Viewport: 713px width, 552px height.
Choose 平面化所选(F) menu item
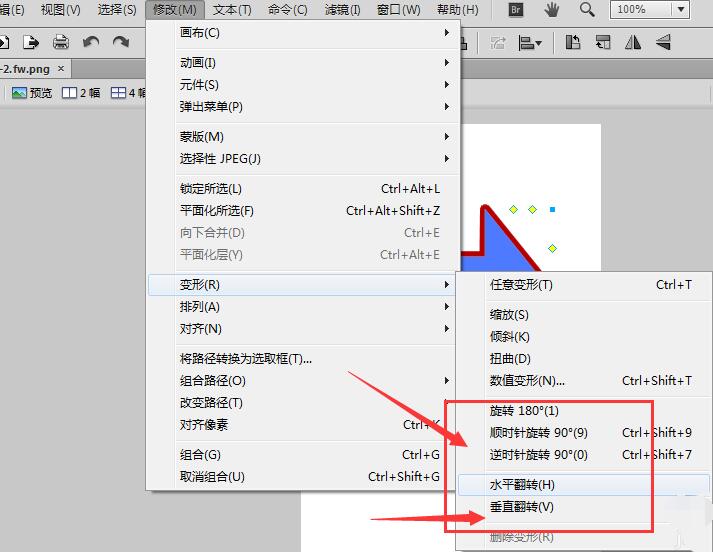point(303,211)
